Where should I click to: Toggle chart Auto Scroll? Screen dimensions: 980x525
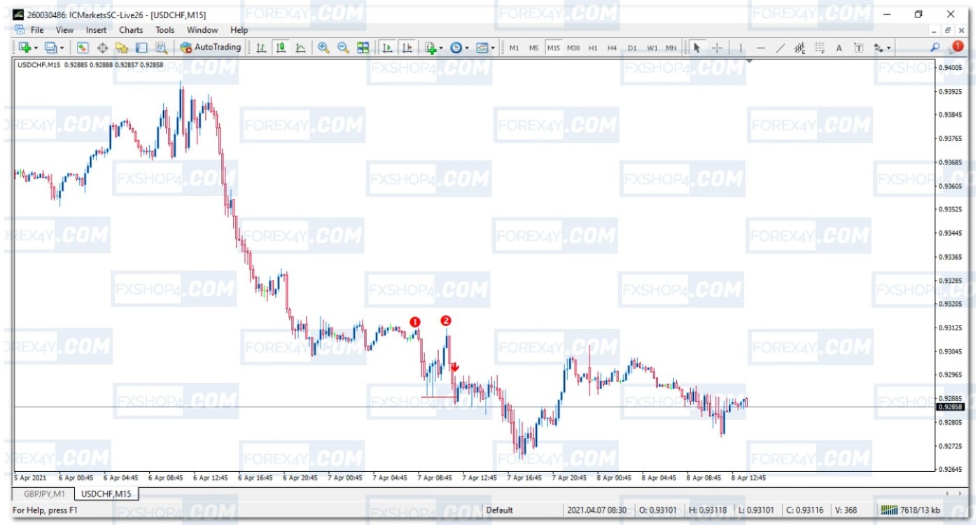pos(386,48)
